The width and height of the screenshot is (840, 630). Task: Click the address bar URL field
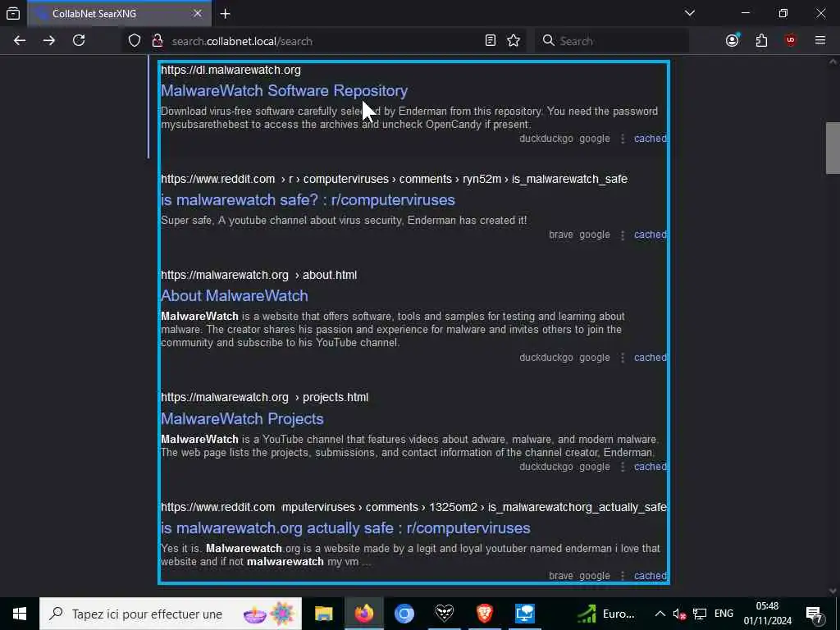point(324,41)
